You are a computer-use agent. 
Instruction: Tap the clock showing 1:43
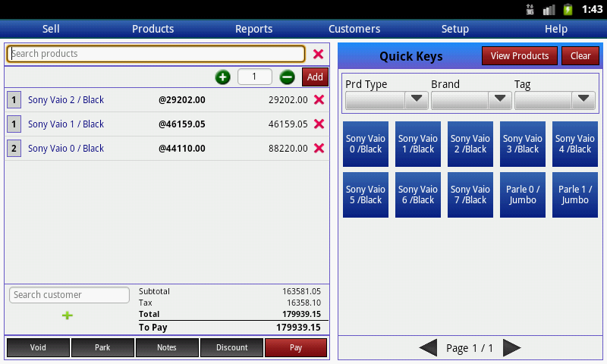click(593, 9)
